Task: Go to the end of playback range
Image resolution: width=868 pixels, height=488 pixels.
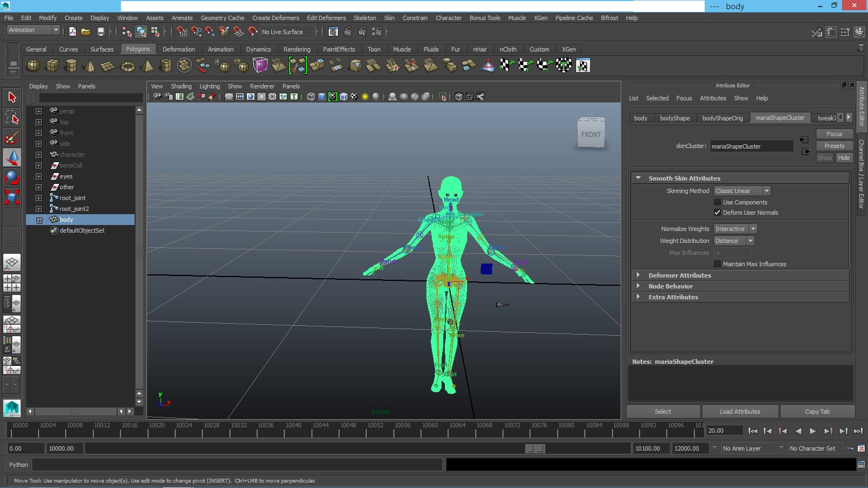Action: pos(858,431)
